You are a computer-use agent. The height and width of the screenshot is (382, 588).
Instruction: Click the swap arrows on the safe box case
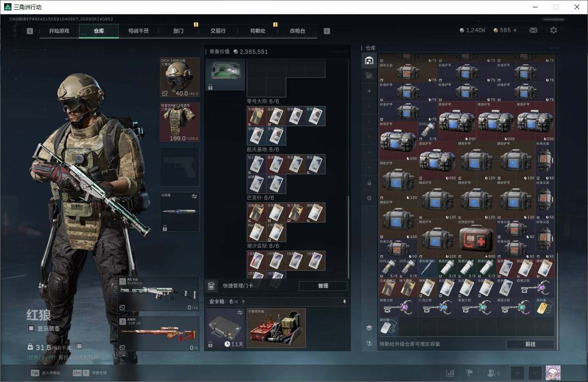(239, 313)
